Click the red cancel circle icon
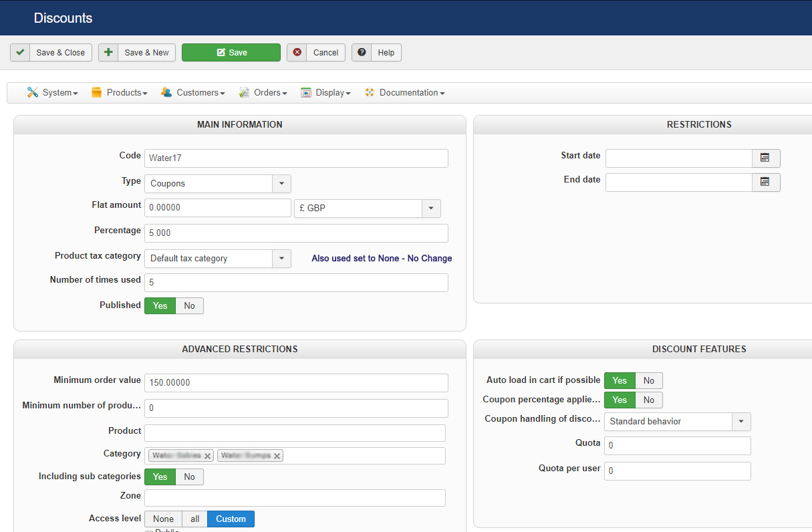 tap(297, 52)
